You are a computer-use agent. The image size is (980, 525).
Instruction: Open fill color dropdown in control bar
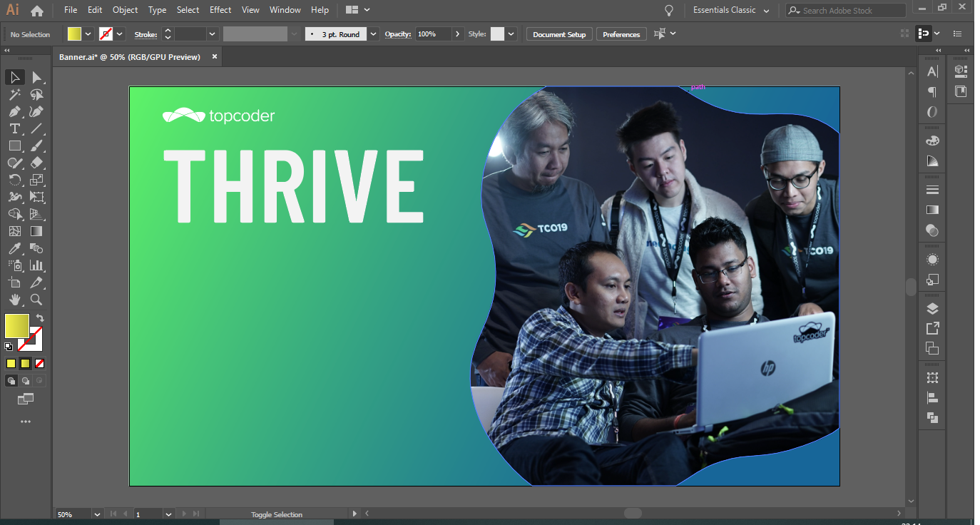pos(88,34)
